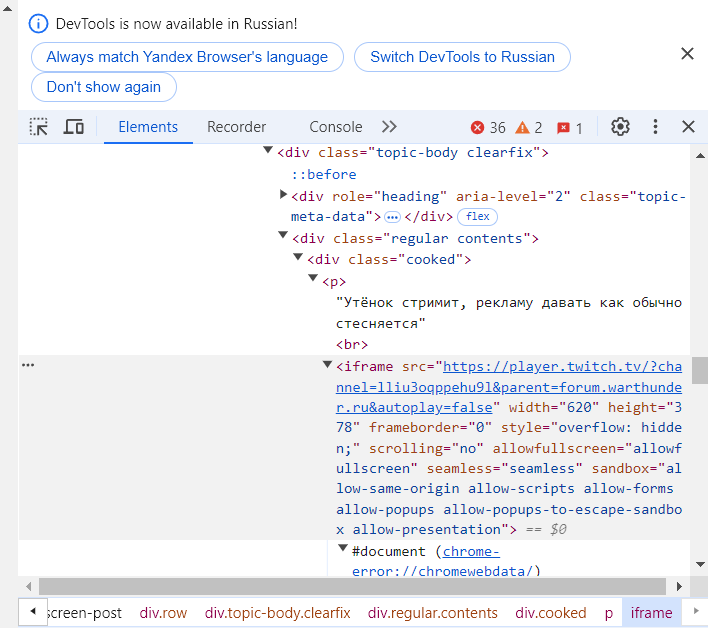Image resolution: width=708 pixels, height=628 pixels.
Task: Expand the topic-meta-data heading div
Action: [x=283, y=195]
